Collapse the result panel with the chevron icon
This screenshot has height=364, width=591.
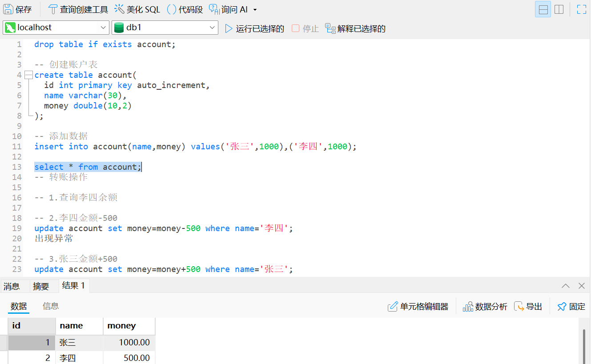pos(566,286)
